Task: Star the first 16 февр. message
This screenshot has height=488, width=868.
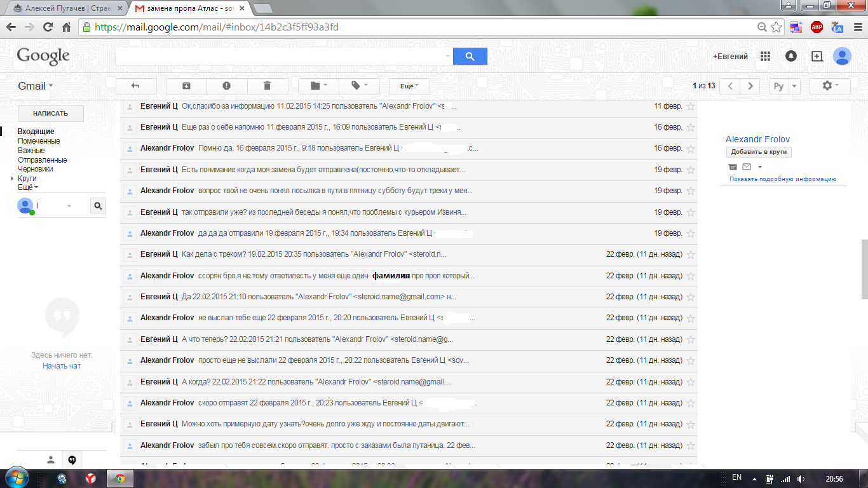Action: coord(691,127)
